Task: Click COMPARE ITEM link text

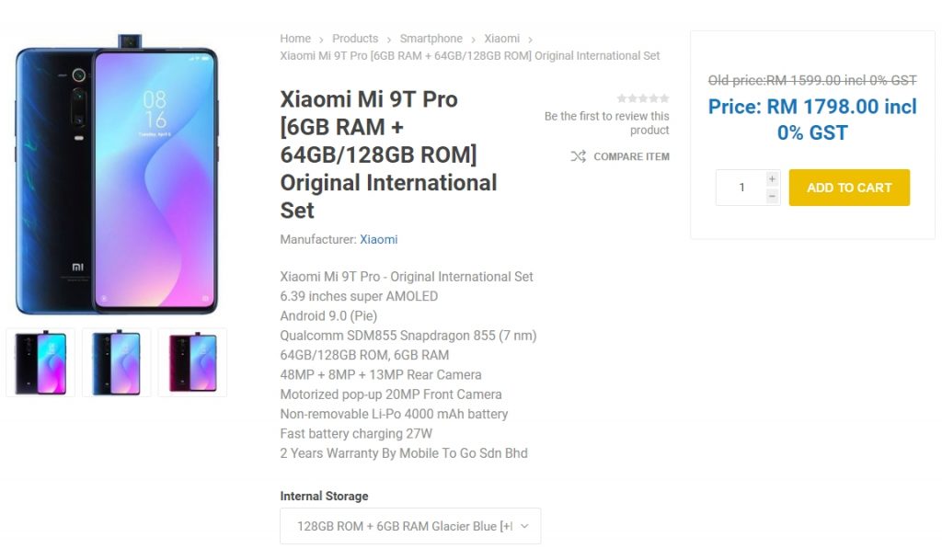Action: click(631, 156)
